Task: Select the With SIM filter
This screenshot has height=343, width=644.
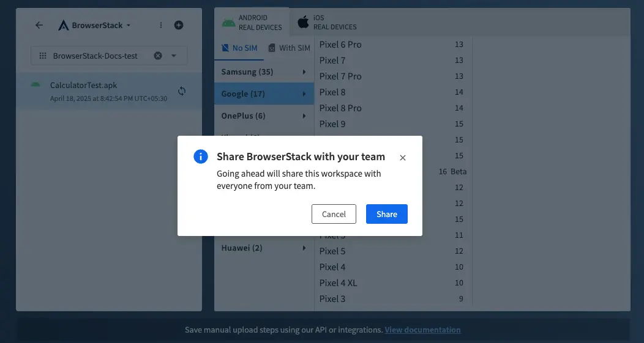Action: click(290, 48)
